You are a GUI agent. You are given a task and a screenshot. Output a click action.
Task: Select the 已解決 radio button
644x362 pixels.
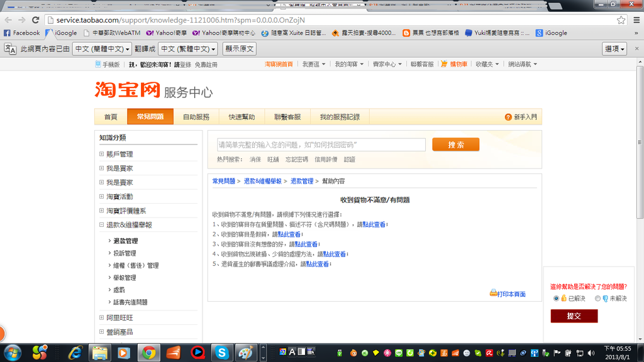coord(556,299)
